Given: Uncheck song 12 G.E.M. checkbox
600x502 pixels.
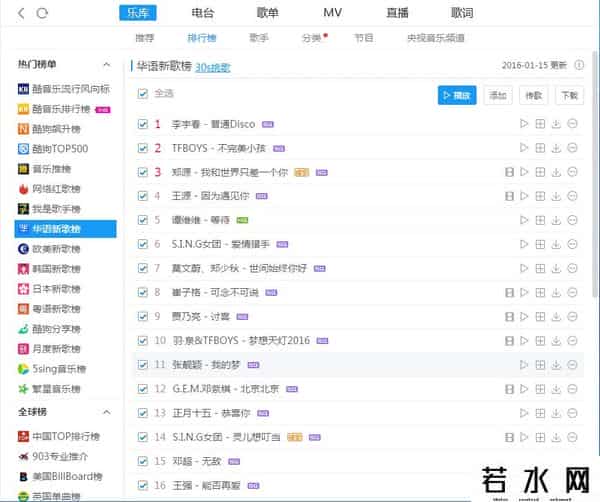Looking at the screenshot, I should tap(143, 389).
